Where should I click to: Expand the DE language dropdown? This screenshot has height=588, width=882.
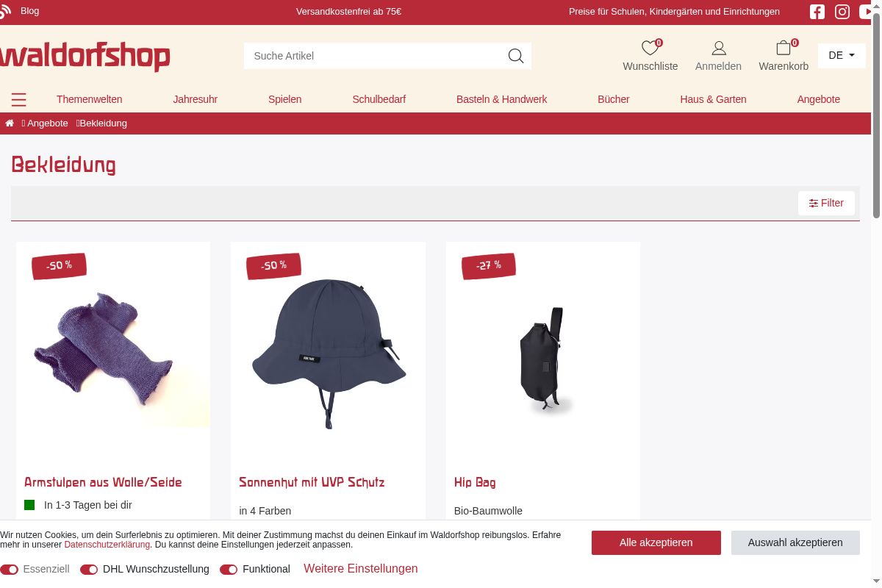pos(842,55)
